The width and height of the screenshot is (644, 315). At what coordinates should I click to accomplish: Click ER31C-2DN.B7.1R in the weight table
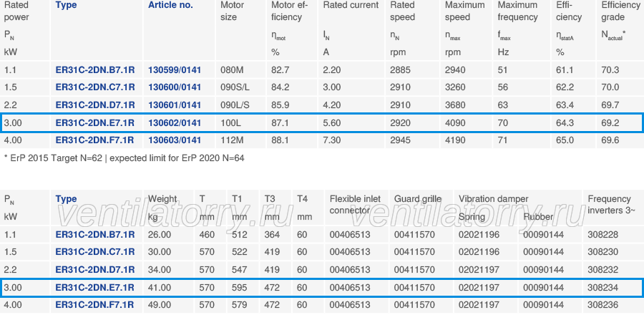95,235
